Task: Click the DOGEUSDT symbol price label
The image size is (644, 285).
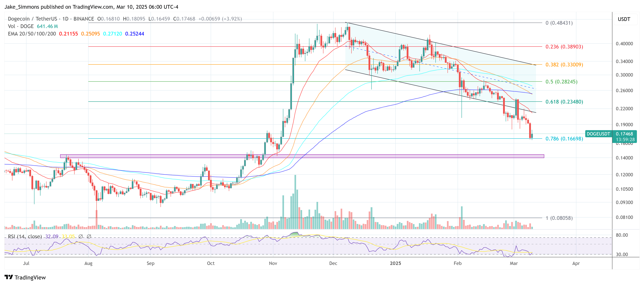Action: click(598, 134)
